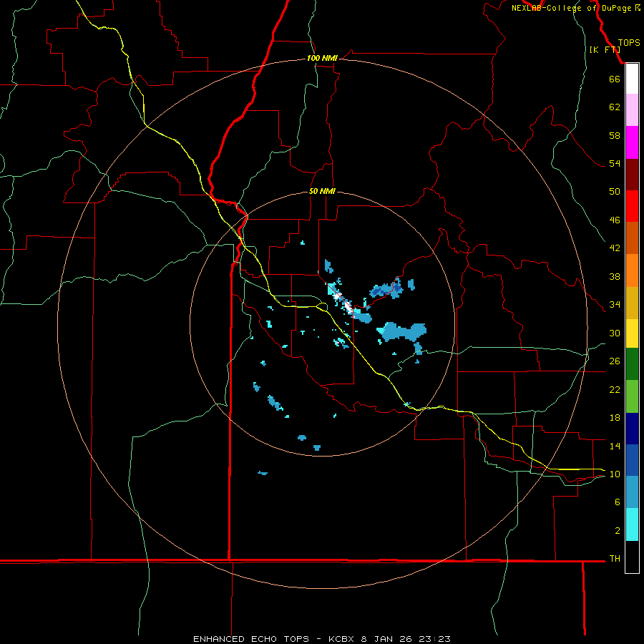Screen dimensions: 644x644
Task: Pick the gold swatch near 34 kft
Action: tap(632, 303)
